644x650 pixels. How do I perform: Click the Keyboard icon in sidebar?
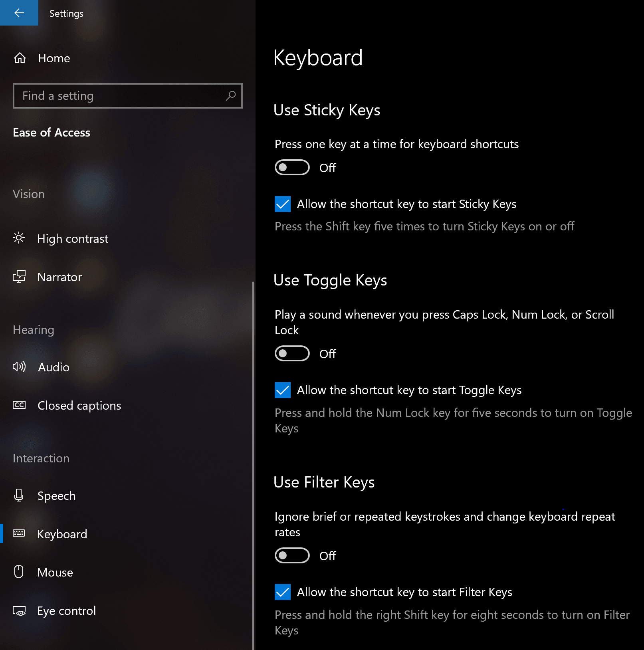(x=19, y=533)
